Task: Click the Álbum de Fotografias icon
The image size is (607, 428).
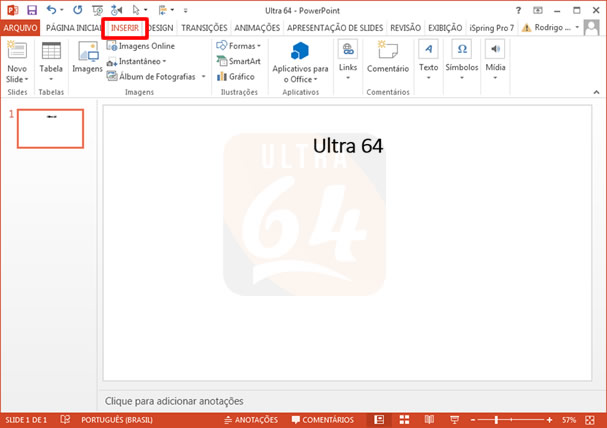Action: (112, 76)
